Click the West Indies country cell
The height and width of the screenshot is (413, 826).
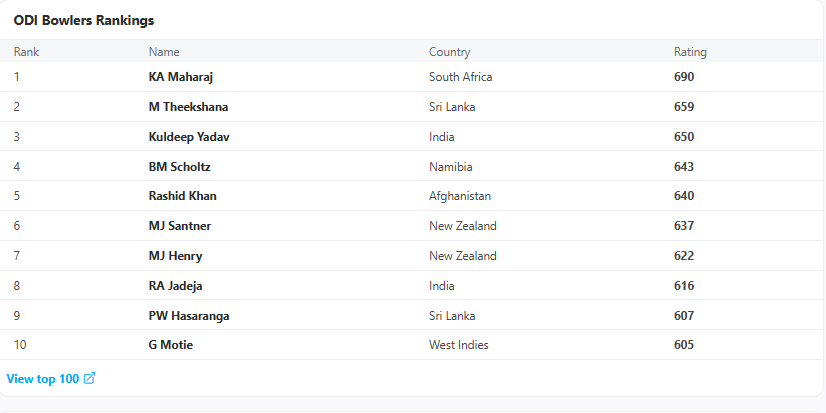pos(458,345)
